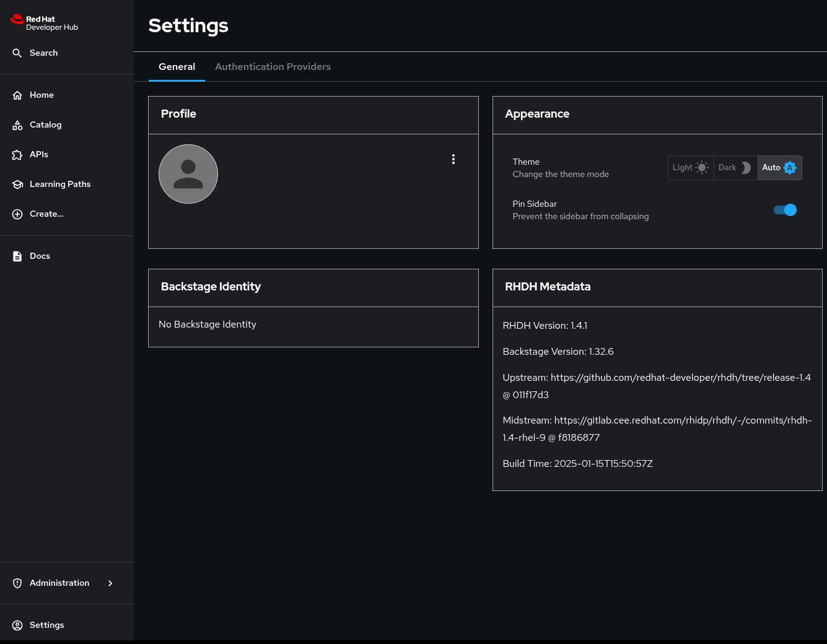Select the Dark theme option
827x644 pixels.
pos(735,168)
